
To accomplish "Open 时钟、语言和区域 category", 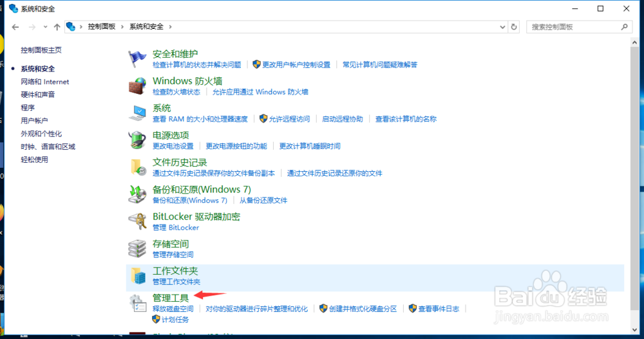I will pos(48,147).
